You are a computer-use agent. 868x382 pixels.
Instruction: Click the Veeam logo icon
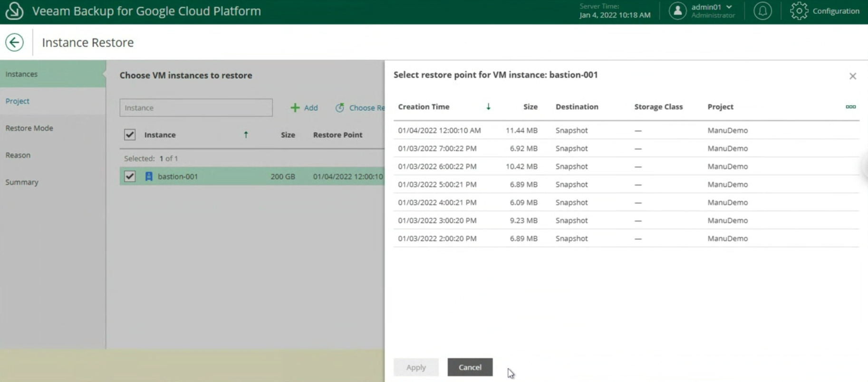coord(14,10)
